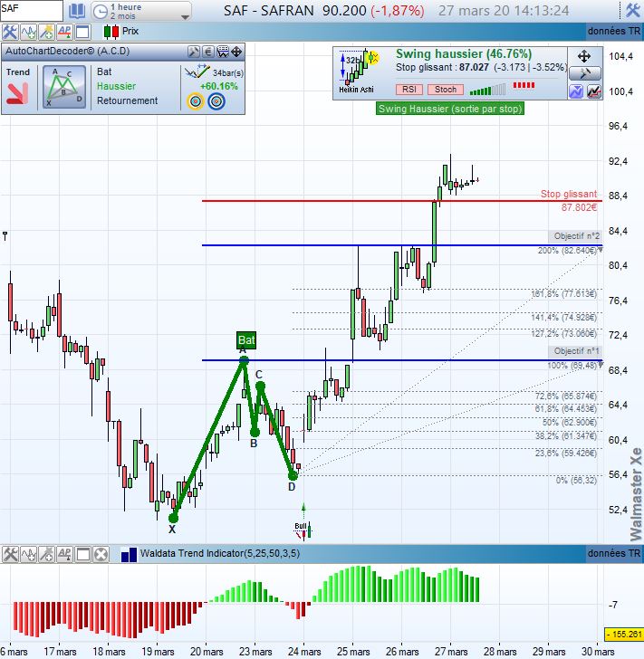Click the SAF ticker symbol input field

pos(32,11)
